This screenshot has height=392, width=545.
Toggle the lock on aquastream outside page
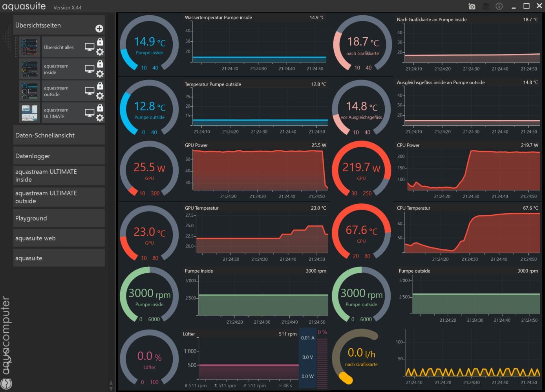(x=100, y=86)
